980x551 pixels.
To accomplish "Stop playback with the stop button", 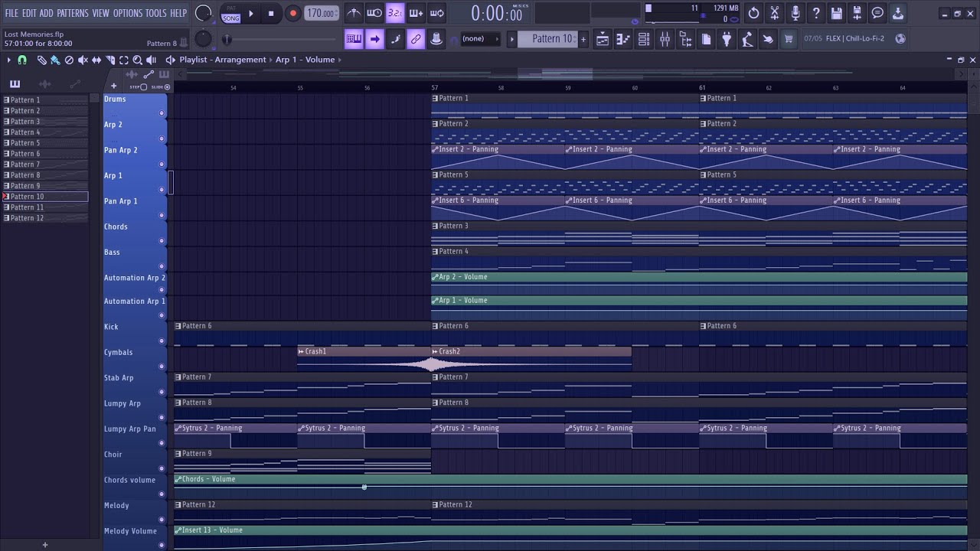I will pyautogui.click(x=271, y=14).
